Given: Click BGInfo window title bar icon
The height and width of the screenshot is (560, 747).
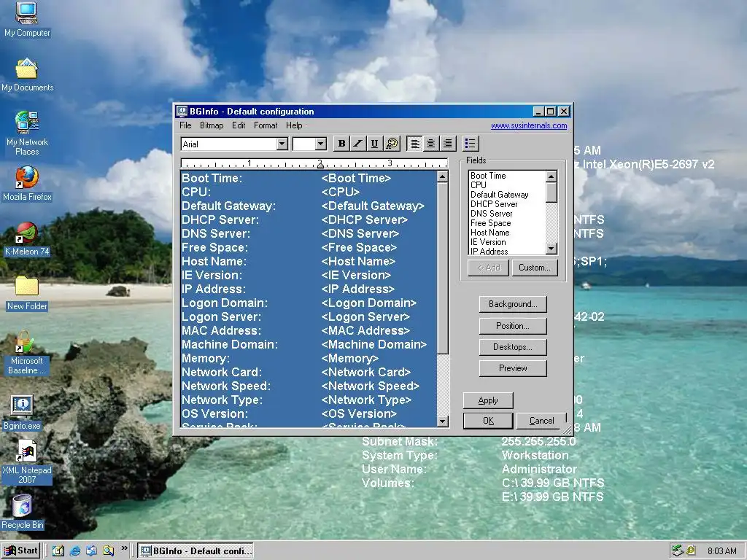Looking at the screenshot, I should (182, 112).
